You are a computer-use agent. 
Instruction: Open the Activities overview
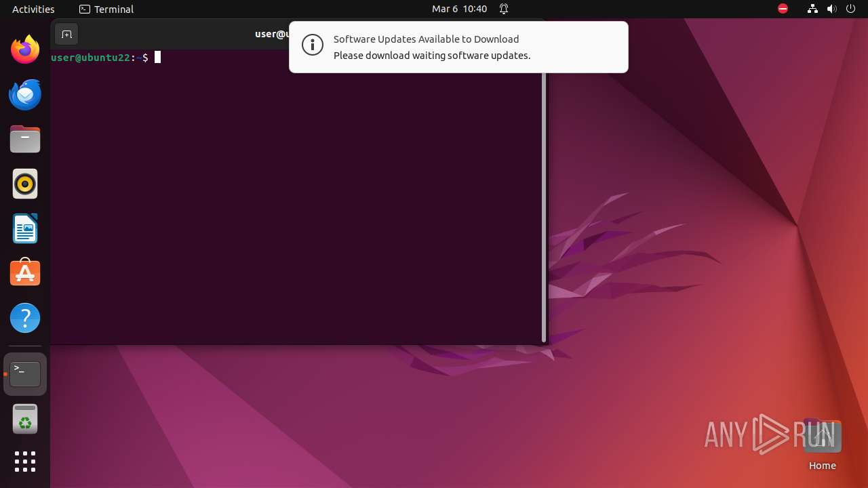[x=33, y=9]
